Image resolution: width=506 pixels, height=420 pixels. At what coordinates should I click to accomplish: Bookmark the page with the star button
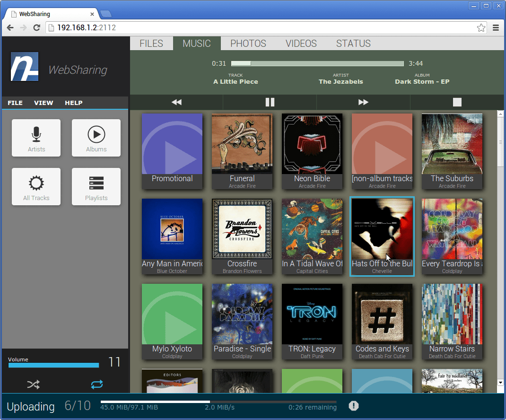coord(481,28)
